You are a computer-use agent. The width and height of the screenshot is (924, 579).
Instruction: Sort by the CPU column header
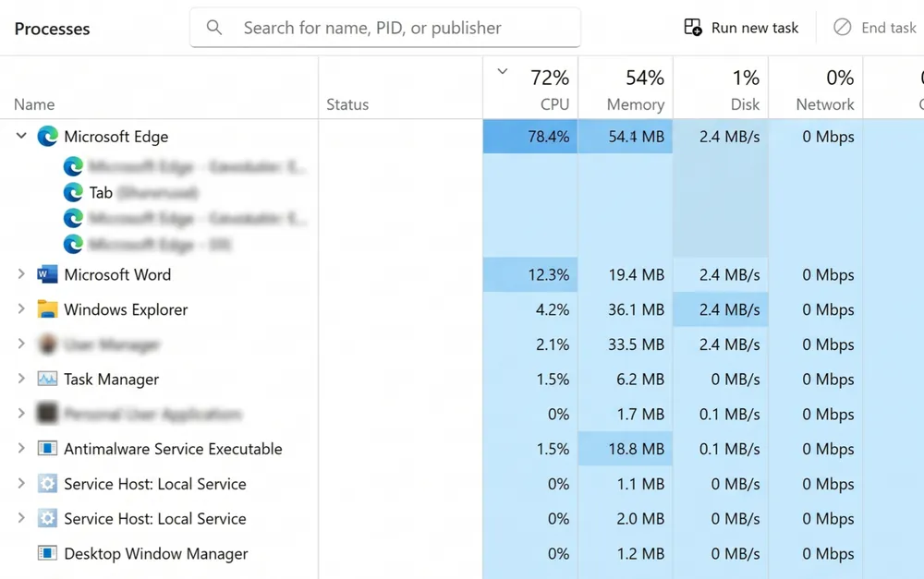(530, 89)
